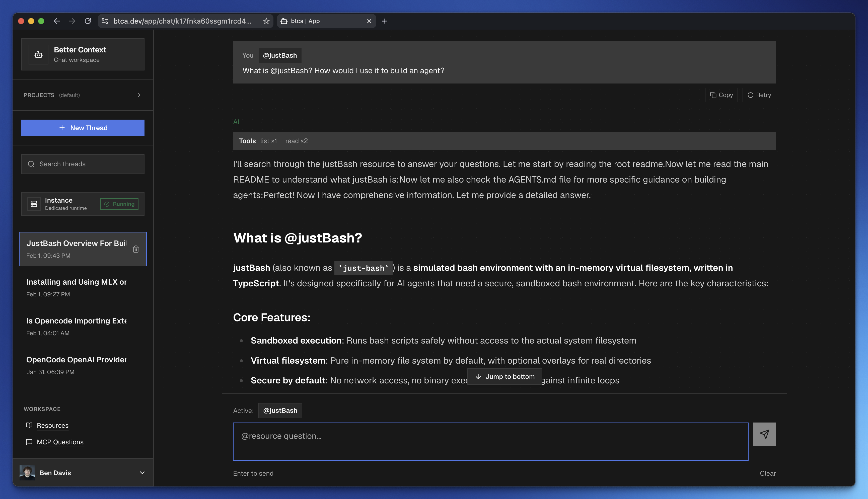Viewport: 868px width, 499px height.
Task: Reload the page in the browser
Action: click(88, 21)
